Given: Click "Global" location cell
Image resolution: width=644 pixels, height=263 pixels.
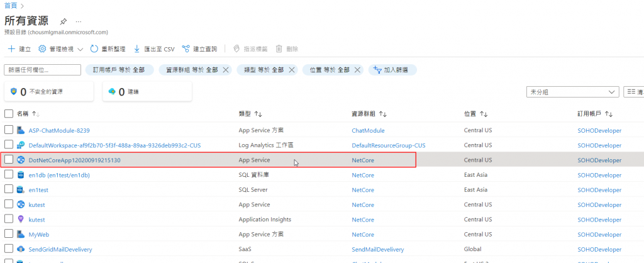Looking at the screenshot, I should tap(472, 249).
